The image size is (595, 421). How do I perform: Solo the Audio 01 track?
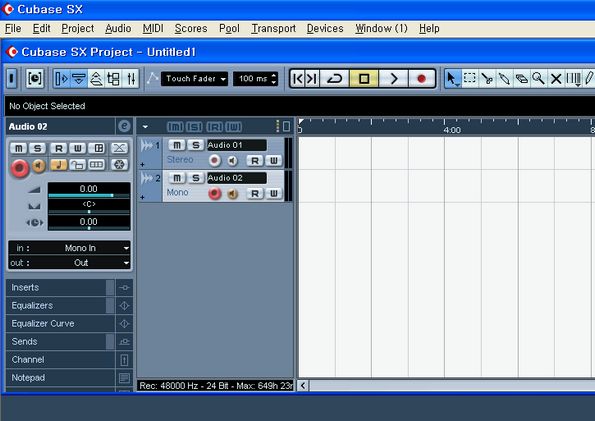[195, 145]
